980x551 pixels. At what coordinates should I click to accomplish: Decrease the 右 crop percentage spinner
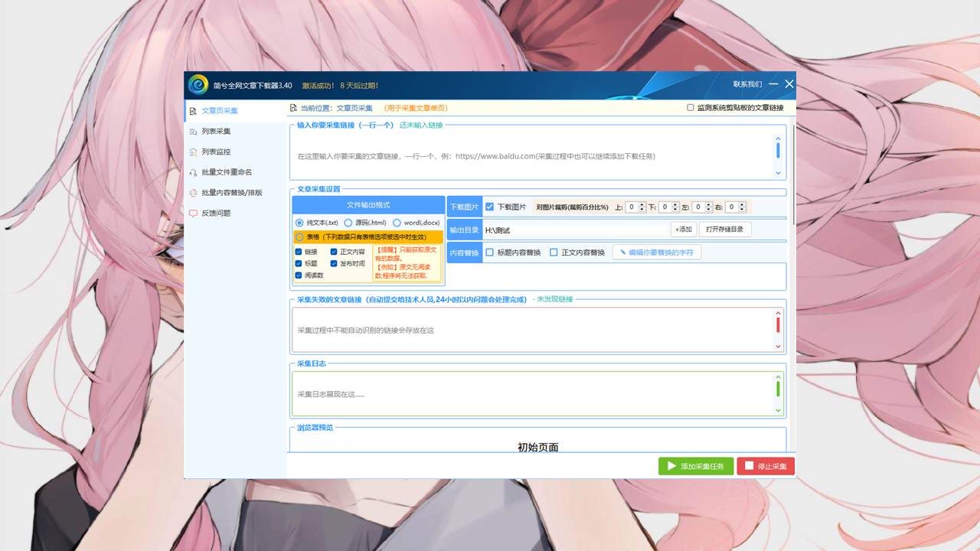point(743,210)
